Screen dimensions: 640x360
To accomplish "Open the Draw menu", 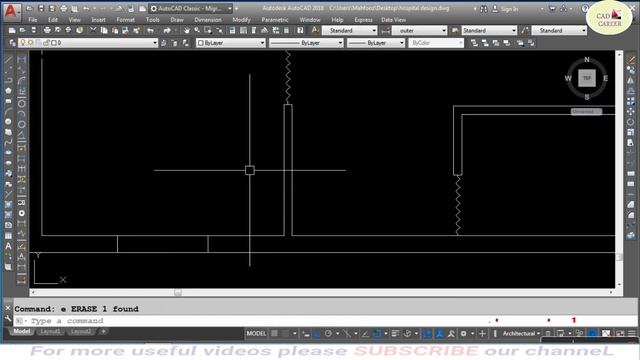I will click(x=177, y=20).
